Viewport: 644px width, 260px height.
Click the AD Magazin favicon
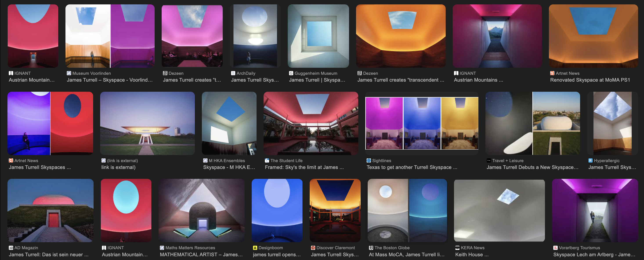[x=11, y=248]
